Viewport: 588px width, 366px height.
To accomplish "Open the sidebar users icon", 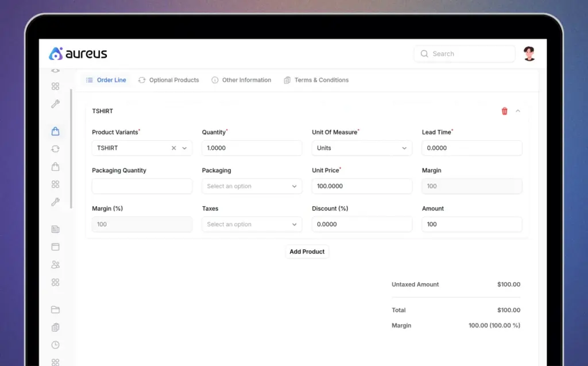I will [56, 264].
